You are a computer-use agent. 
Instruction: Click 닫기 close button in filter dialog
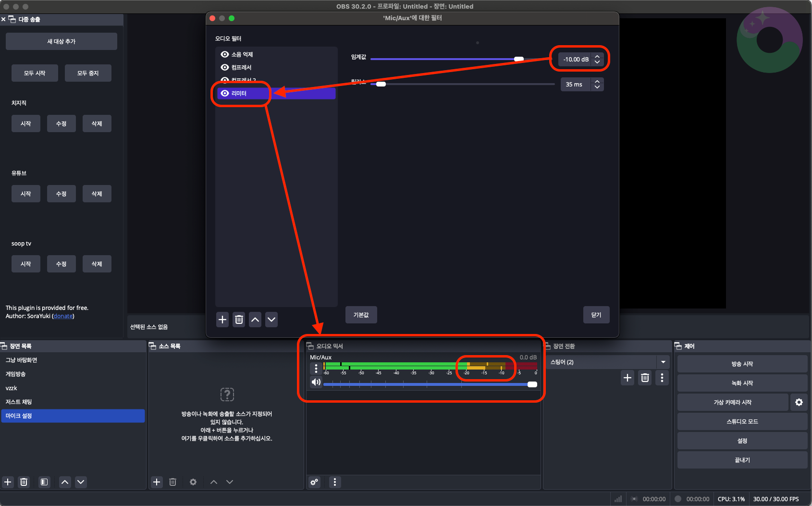pyautogui.click(x=596, y=315)
